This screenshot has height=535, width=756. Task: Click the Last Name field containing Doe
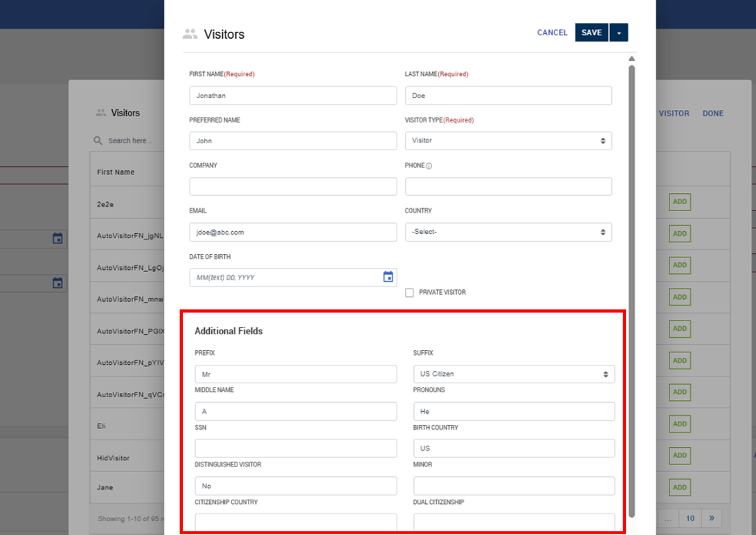pos(508,96)
